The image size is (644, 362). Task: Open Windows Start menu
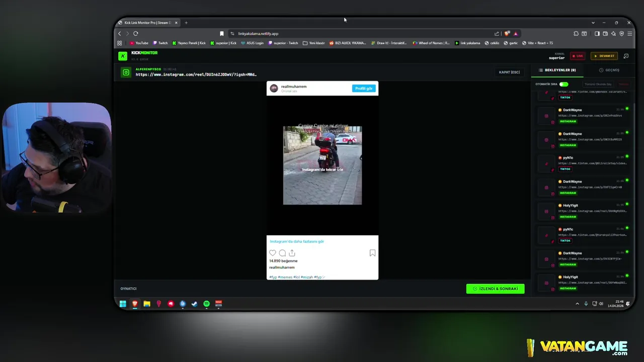point(123,304)
